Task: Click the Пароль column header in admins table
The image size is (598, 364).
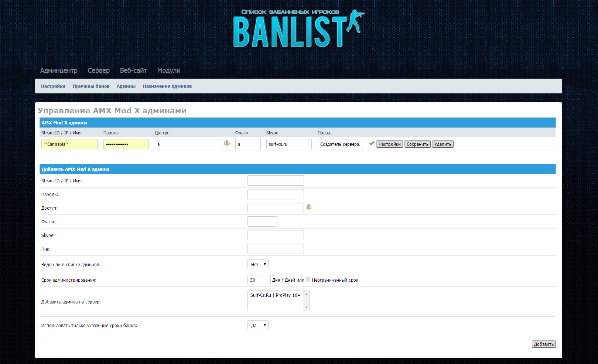Action: 111,133
